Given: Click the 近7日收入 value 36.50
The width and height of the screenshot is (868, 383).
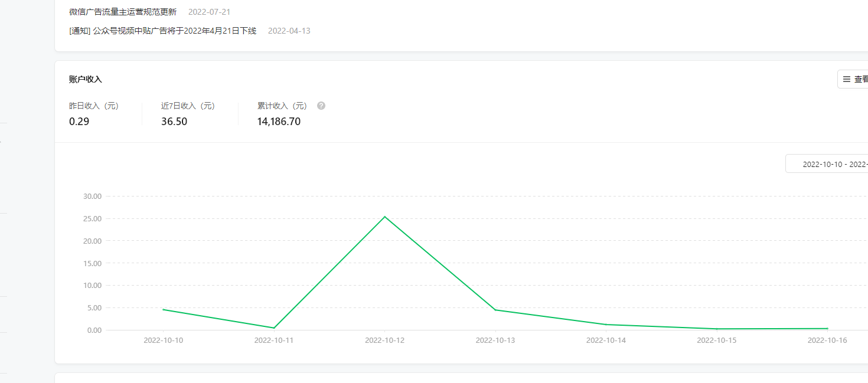Looking at the screenshot, I should [x=174, y=122].
